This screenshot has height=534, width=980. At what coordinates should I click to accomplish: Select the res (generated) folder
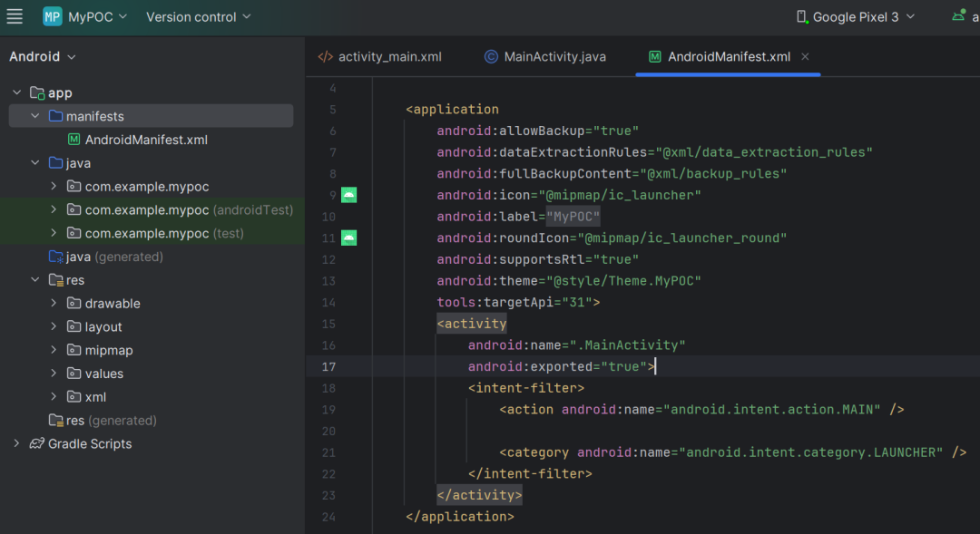click(x=112, y=421)
